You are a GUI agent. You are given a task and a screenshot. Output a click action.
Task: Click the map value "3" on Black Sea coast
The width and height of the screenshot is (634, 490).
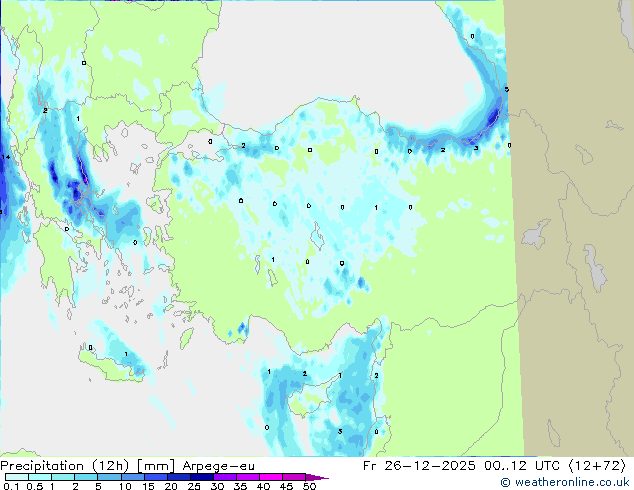(476, 148)
